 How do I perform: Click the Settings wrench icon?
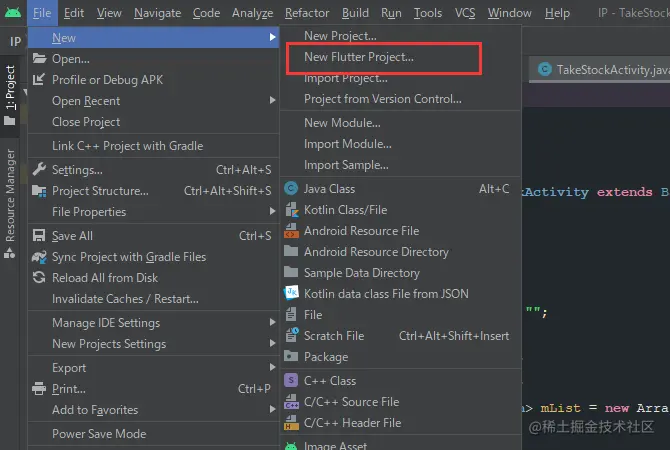(39, 170)
